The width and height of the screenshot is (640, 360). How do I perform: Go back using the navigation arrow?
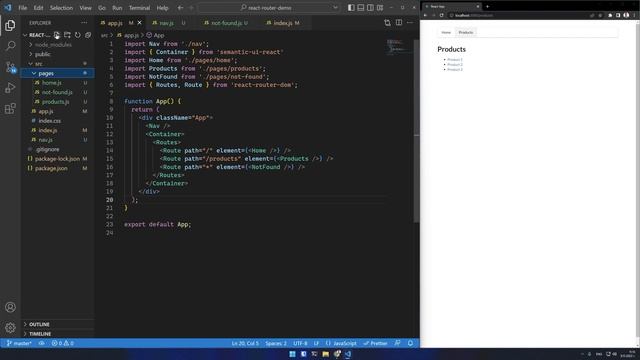[180, 8]
